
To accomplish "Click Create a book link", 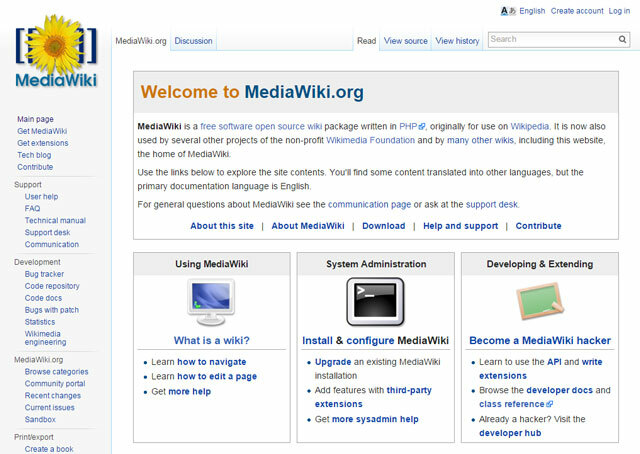I will pyautogui.click(x=49, y=449).
